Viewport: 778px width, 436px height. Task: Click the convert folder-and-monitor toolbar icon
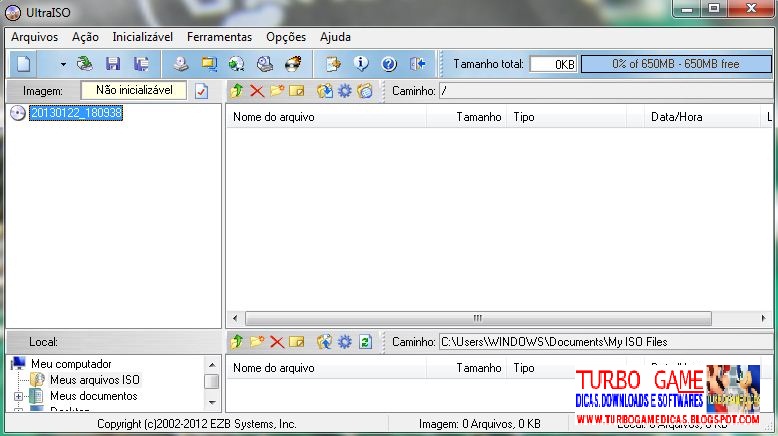pos(209,64)
